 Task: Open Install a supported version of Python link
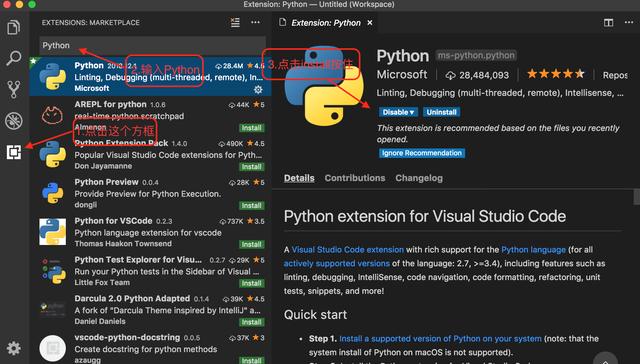coord(440,339)
